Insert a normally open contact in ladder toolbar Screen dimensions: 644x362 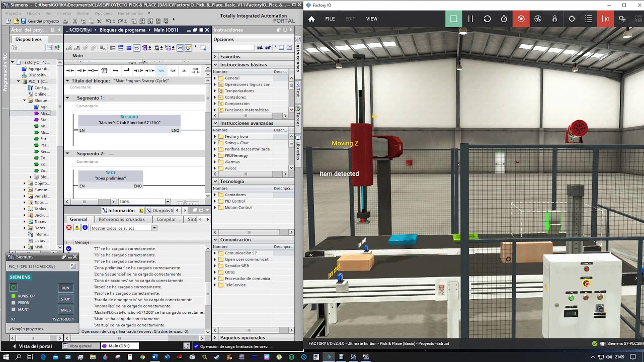click(70, 70)
